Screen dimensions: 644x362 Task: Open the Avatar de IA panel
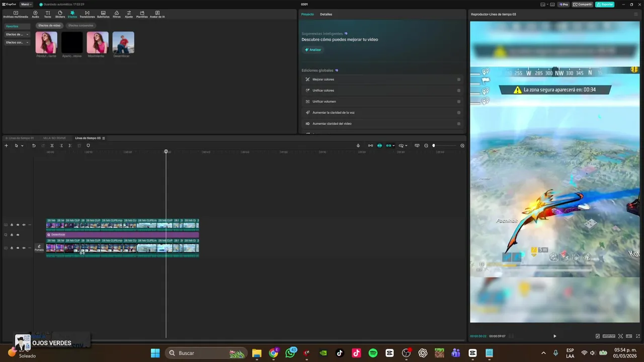[157, 14]
